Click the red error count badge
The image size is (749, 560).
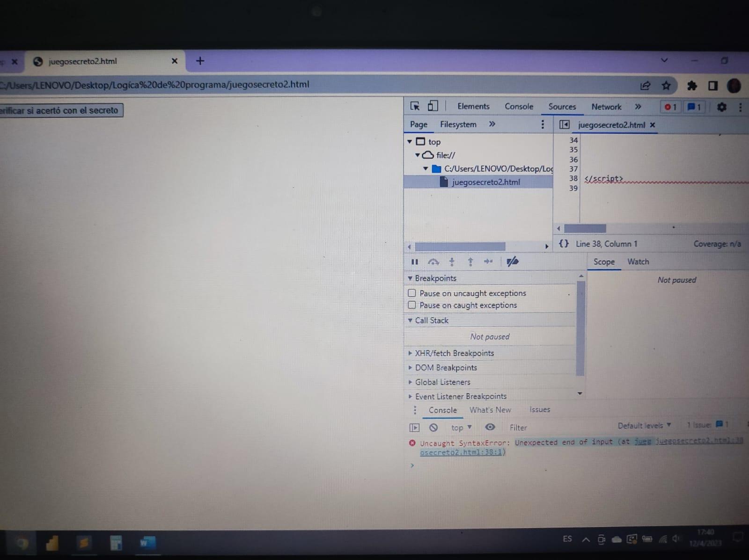pos(670,107)
